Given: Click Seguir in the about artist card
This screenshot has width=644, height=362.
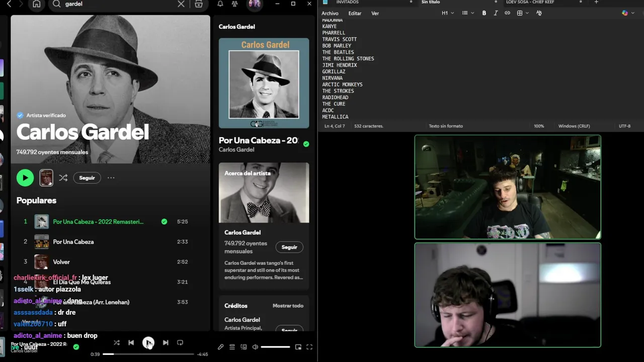Looking at the screenshot, I should pyautogui.click(x=289, y=247).
